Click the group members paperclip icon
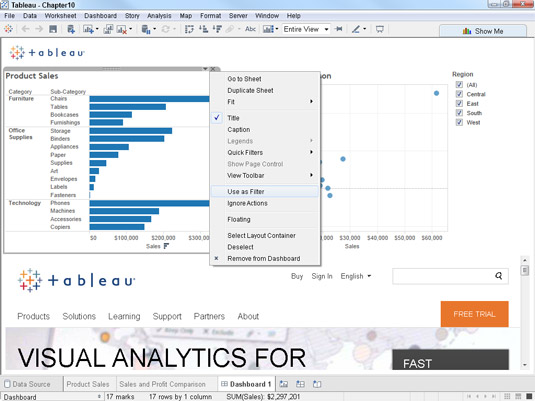The width and height of the screenshot is (535, 401). pyautogui.click(x=230, y=29)
